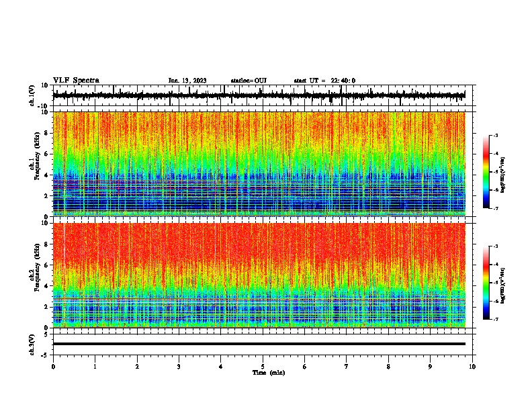Click the "-7" label on ch.2 color scale
This screenshot has width=532, height=411.
coord(495,320)
